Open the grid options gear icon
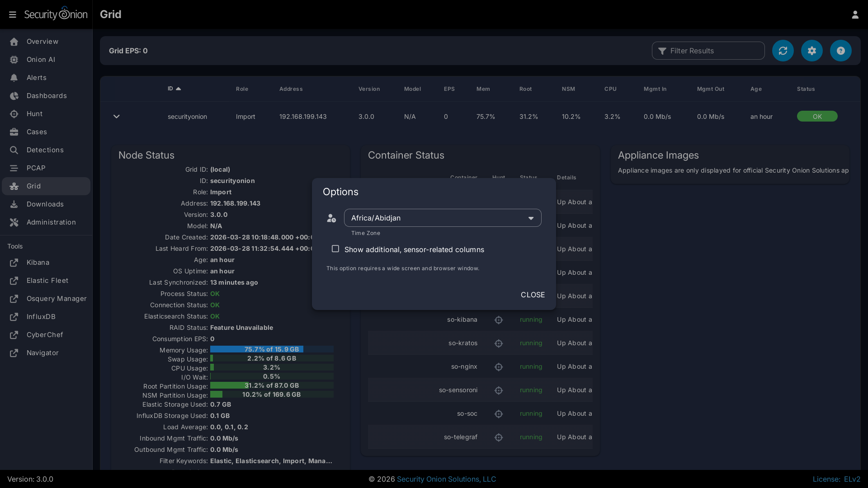The height and width of the screenshot is (488, 868). pos(811,51)
